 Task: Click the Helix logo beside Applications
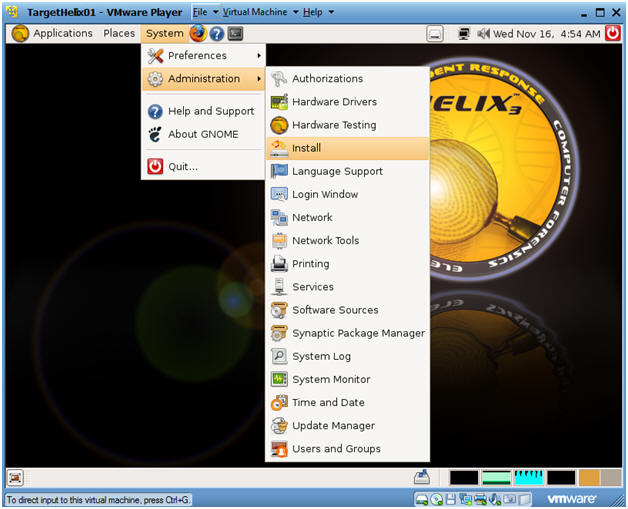20,34
